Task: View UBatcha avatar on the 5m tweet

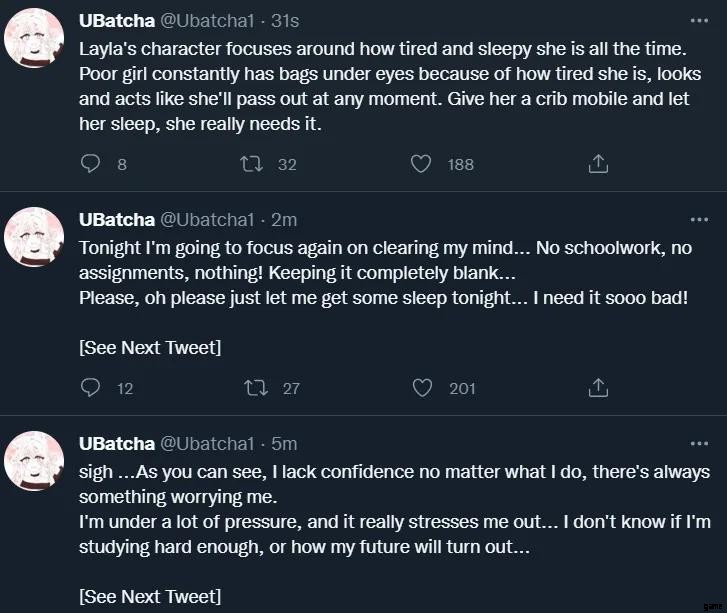Action: 35,461
